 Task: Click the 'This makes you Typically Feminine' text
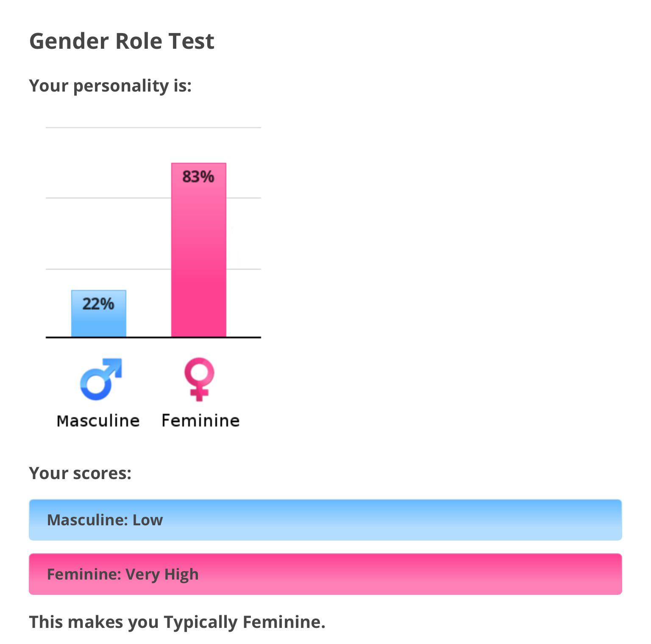point(177,622)
